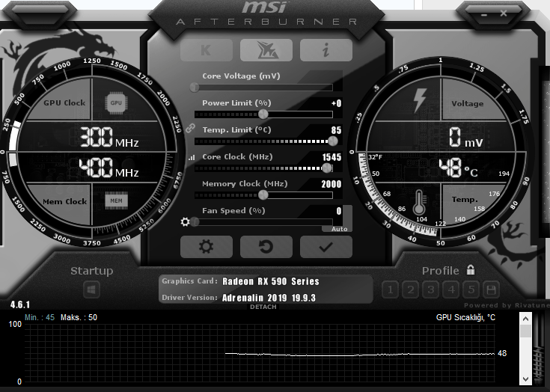Reset settings with the circular arrow button
This screenshot has width=550, height=392.
266,247
